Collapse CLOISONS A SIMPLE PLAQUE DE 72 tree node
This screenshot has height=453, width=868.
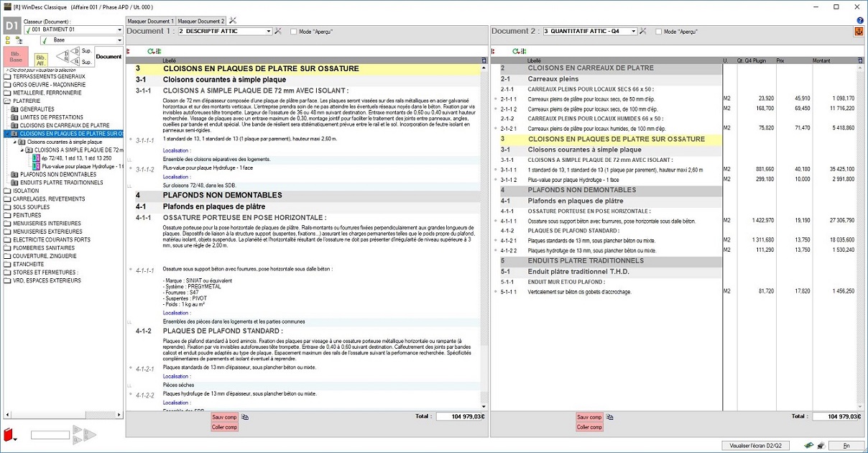pyautogui.click(x=22, y=150)
